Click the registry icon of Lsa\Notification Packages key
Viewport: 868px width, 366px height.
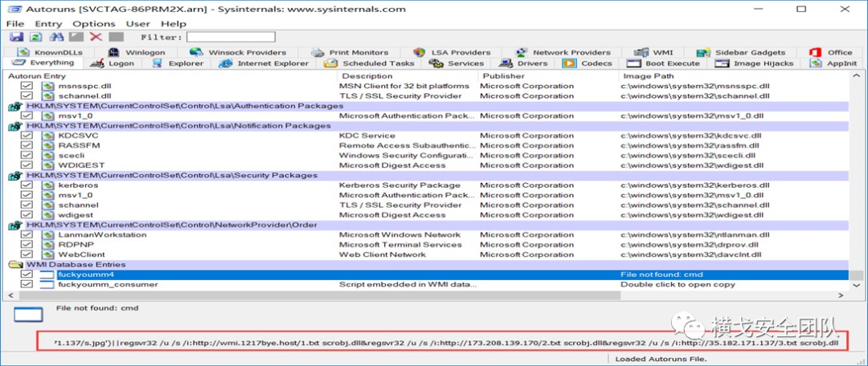(x=14, y=125)
